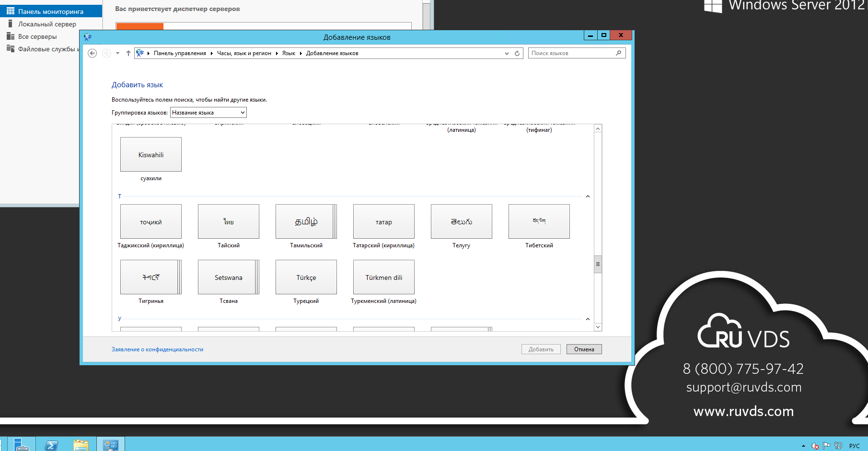The width and height of the screenshot is (868, 451).
Task: Click the search magnifier icon
Action: [x=619, y=53]
